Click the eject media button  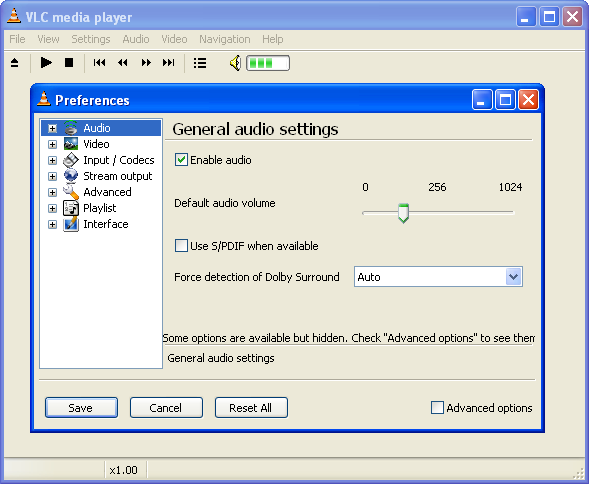[x=14, y=63]
